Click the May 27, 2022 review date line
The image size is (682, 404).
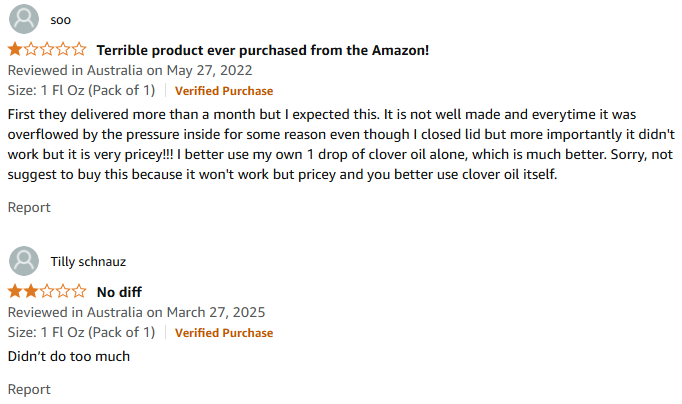130,70
